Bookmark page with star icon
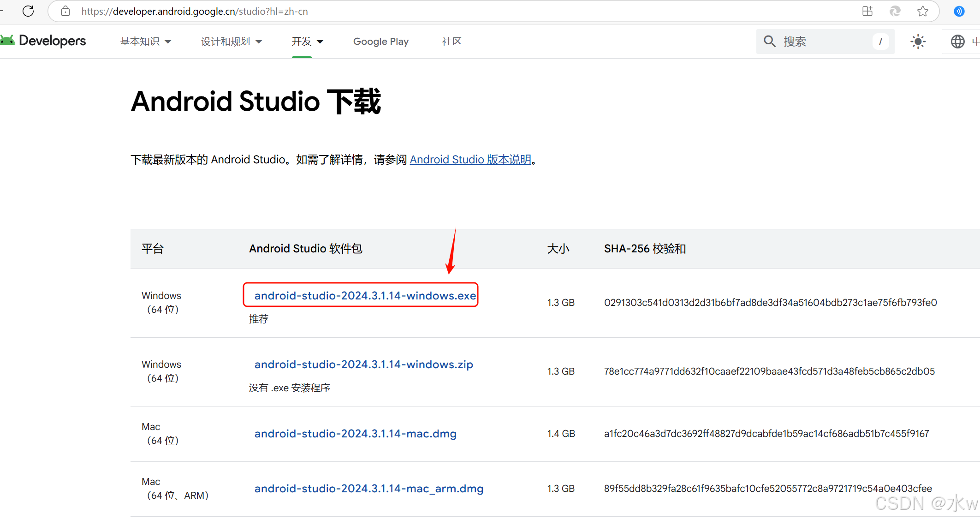 tap(922, 11)
